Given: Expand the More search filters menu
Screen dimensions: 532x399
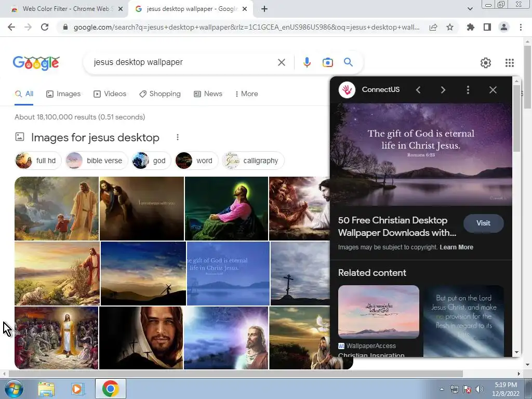Looking at the screenshot, I should (x=246, y=94).
